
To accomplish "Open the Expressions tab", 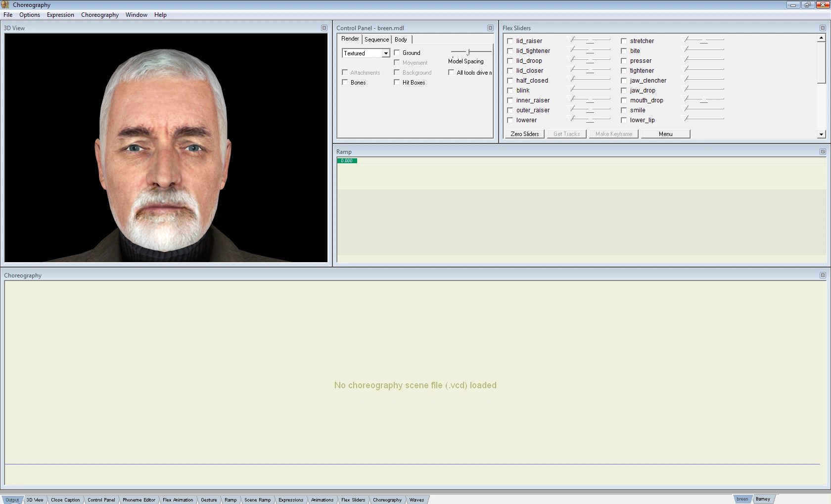I will point(290,500).
